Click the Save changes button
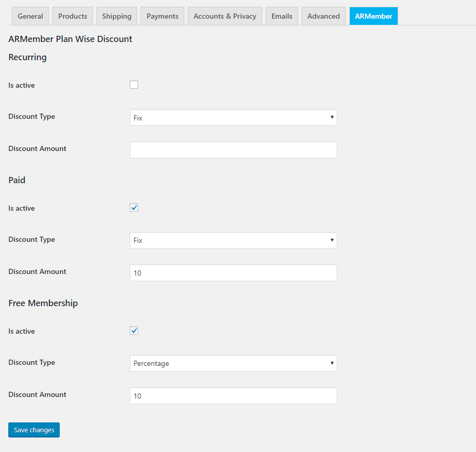 click(x=34, y=430)
